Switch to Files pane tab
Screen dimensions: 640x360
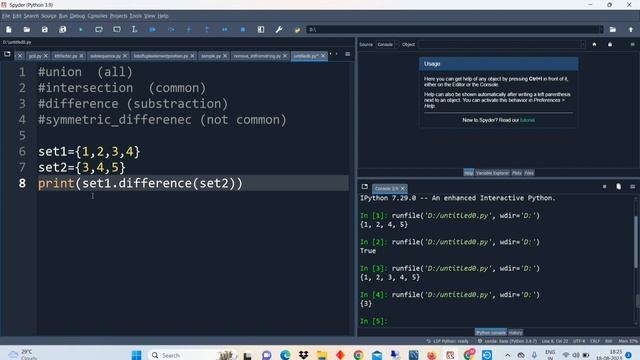tap(529, 173)
